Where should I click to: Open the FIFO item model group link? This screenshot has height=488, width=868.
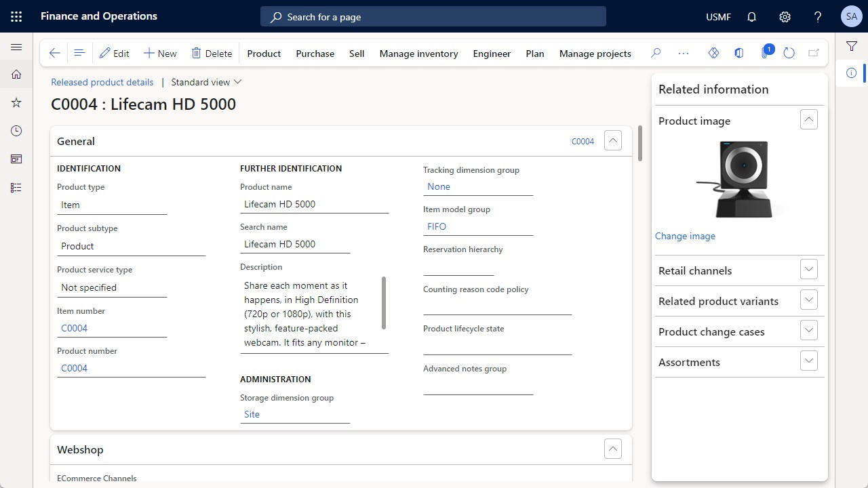(437, 226)
